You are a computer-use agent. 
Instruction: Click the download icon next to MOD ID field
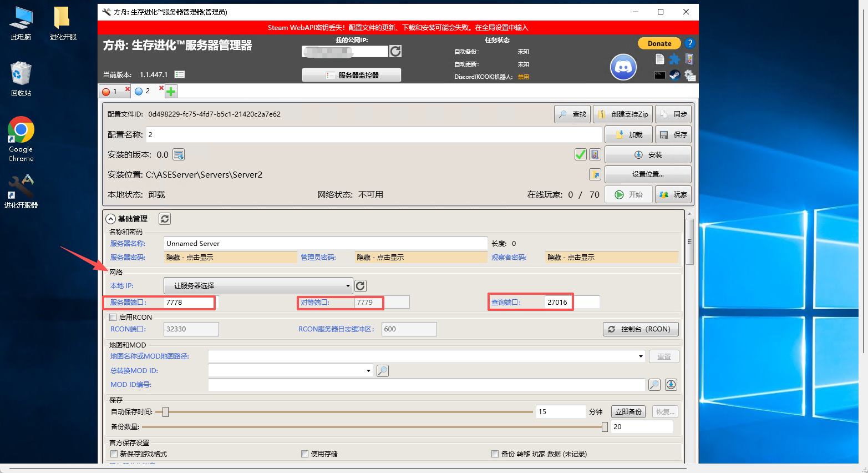(671, 385)
